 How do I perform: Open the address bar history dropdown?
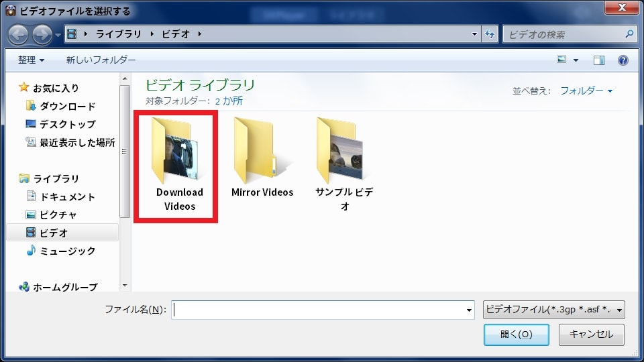[474, 34]
